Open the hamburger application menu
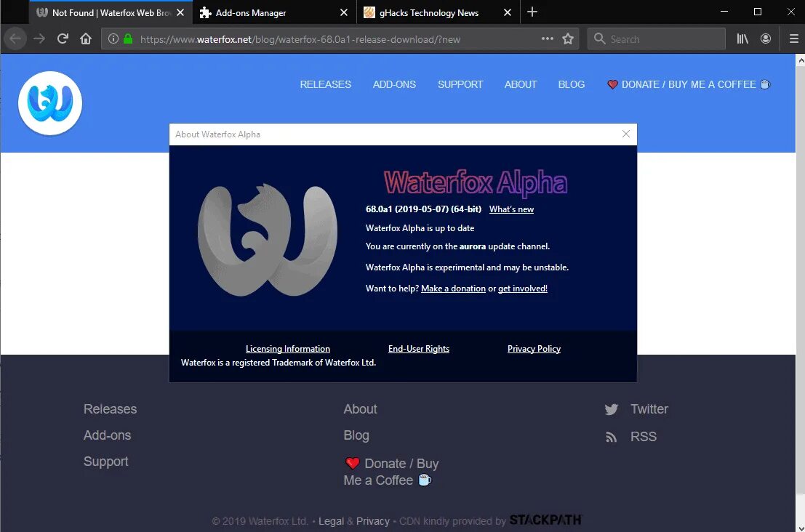805x532 pixels. tap(793, 39)
